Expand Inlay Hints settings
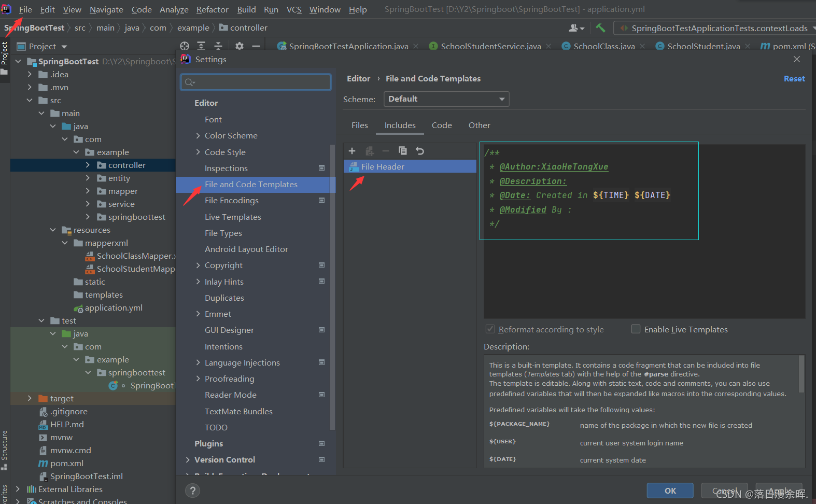This screenshot has height=504, width=816. click(x=198, y=282)
